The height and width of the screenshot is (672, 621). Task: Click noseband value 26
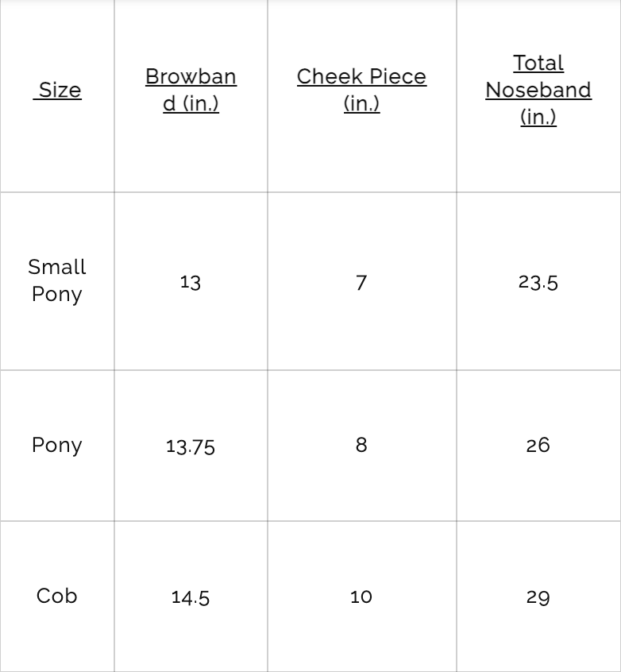tap(538, 445)
